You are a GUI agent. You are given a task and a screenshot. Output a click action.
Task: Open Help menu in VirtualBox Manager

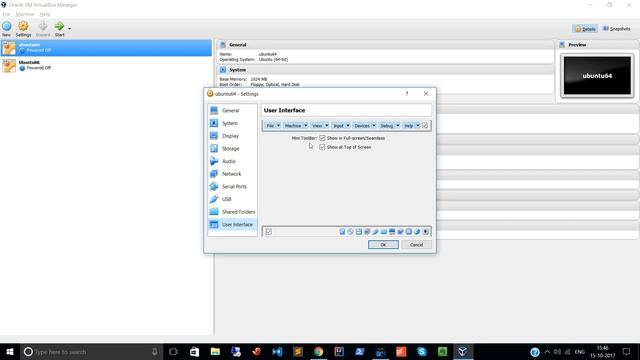pyautogui.click(x=45, y=14)
